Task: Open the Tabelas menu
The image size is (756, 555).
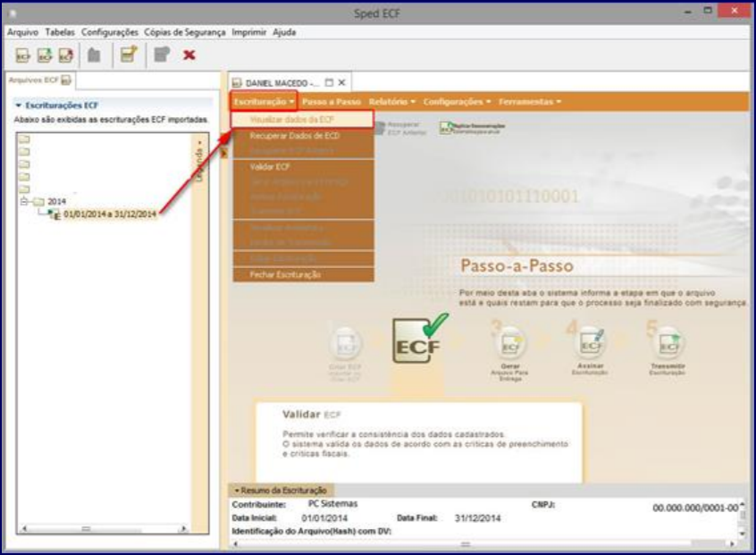Action: pyautogui.click(x=60, y=32)
